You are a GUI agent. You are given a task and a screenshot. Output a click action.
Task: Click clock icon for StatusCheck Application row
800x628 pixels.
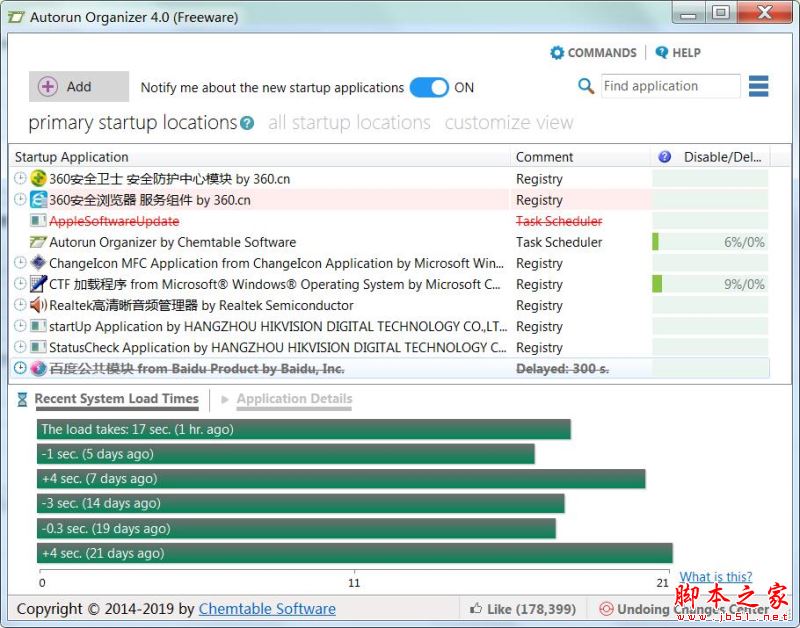tap(20, 347)
